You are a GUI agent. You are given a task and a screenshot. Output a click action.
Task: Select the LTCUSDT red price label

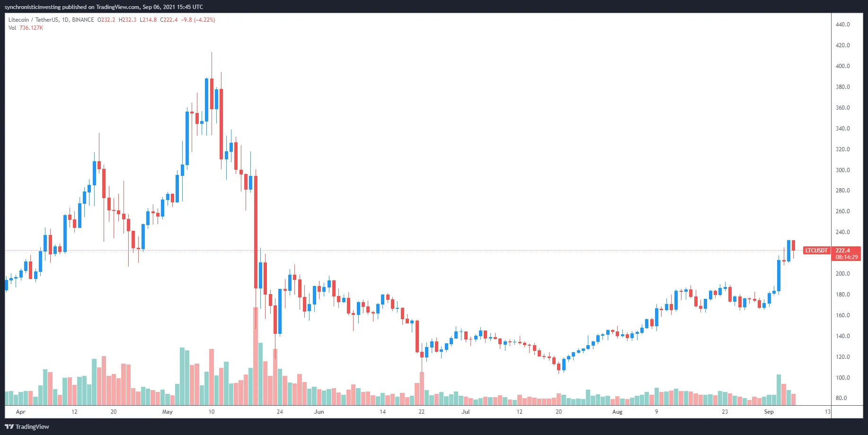click(816, 251)
